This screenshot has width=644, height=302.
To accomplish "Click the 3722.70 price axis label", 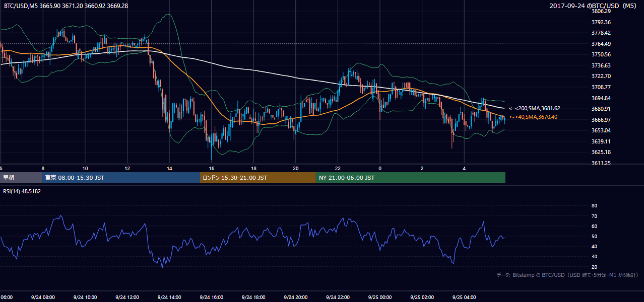I will (x=601, y=76).
